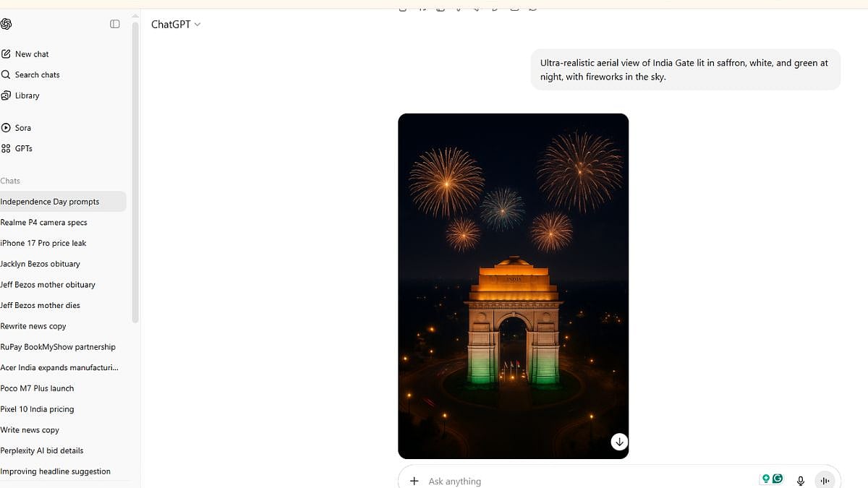Open Sora from the sidebar
The height and width of the screenshot is (488, 868).
(22, 128)
